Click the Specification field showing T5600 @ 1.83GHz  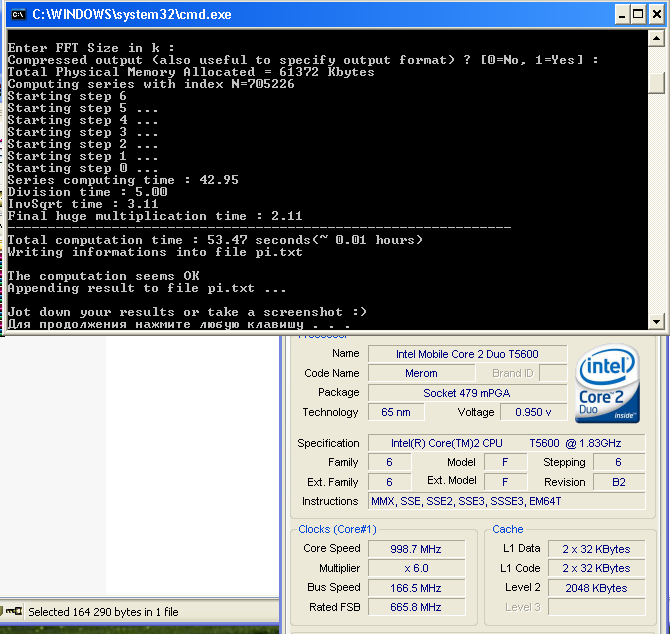pos(506,443)
